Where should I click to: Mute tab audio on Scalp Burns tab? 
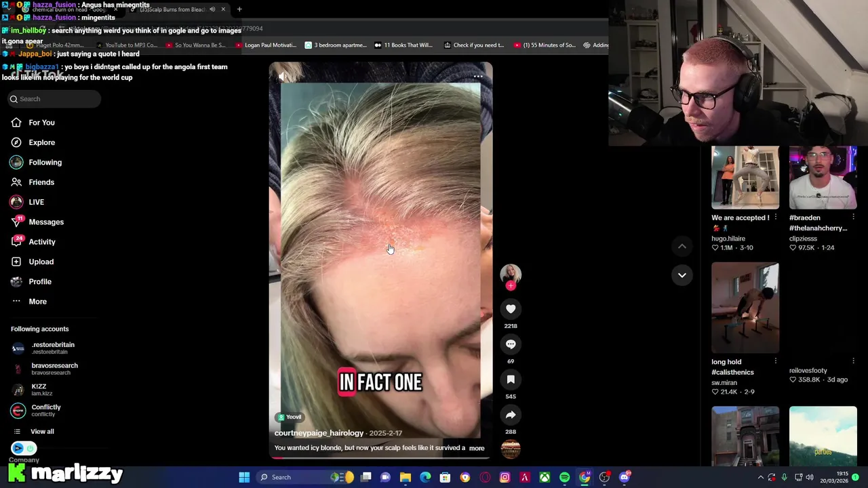point(212,9)
